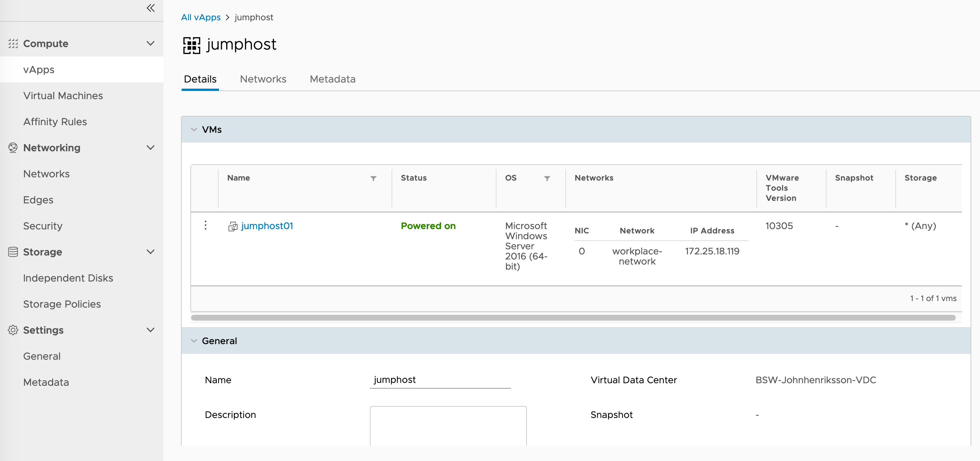This screenshot has height=461, width=980.
Task: Click the Networking globe icon
Action: point(13,148)
